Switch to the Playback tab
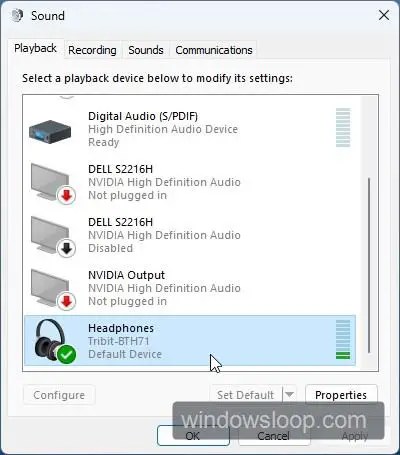Image resolution: width=400 pixels, height=455 pixels. (35, 49)
